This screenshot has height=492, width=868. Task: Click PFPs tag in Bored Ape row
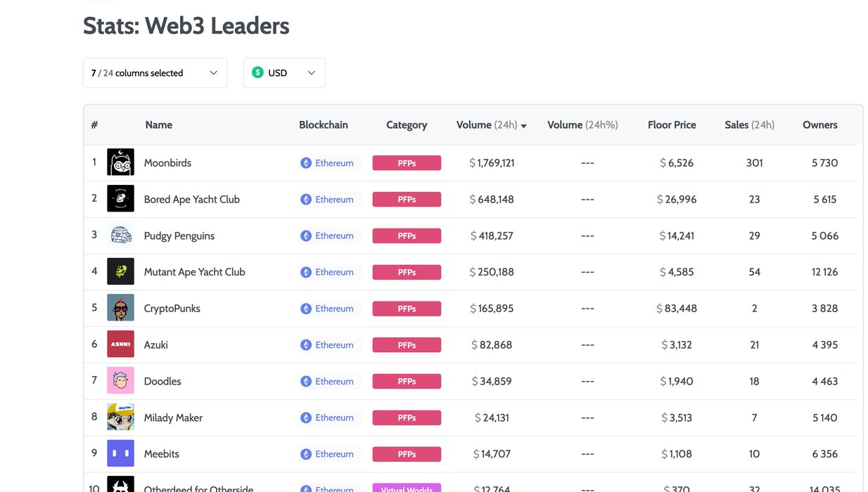407,200
